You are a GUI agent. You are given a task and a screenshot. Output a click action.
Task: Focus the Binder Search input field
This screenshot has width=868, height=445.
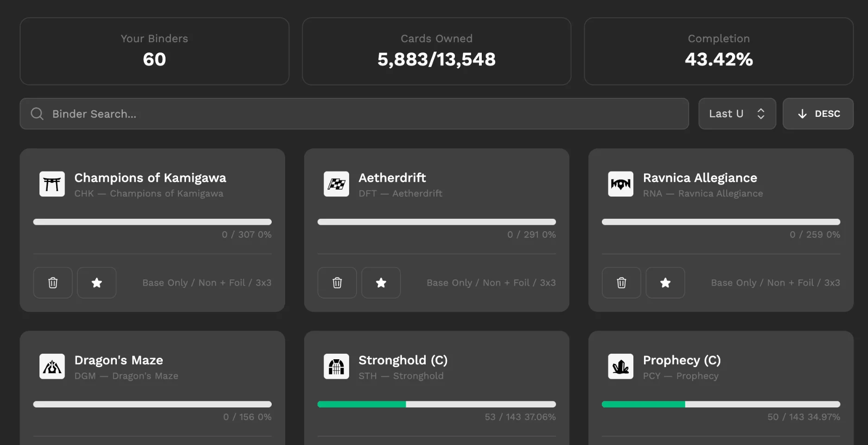pos(354,114)
